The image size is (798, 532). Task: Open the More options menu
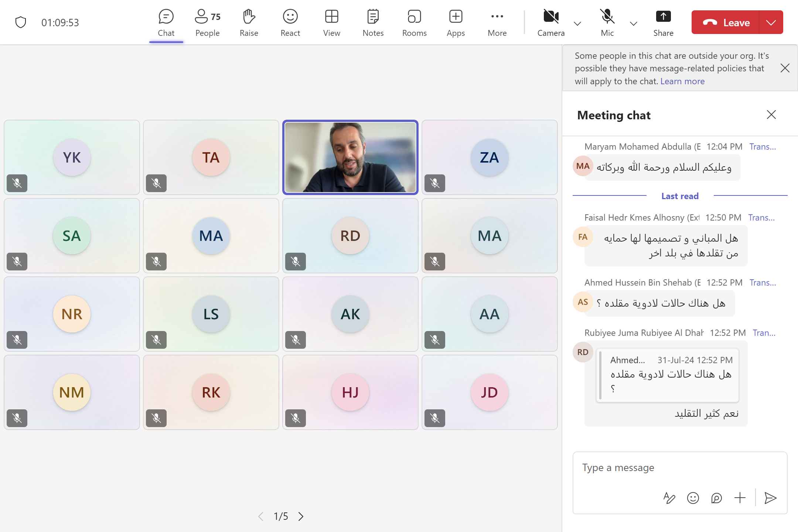click(497, 23)
